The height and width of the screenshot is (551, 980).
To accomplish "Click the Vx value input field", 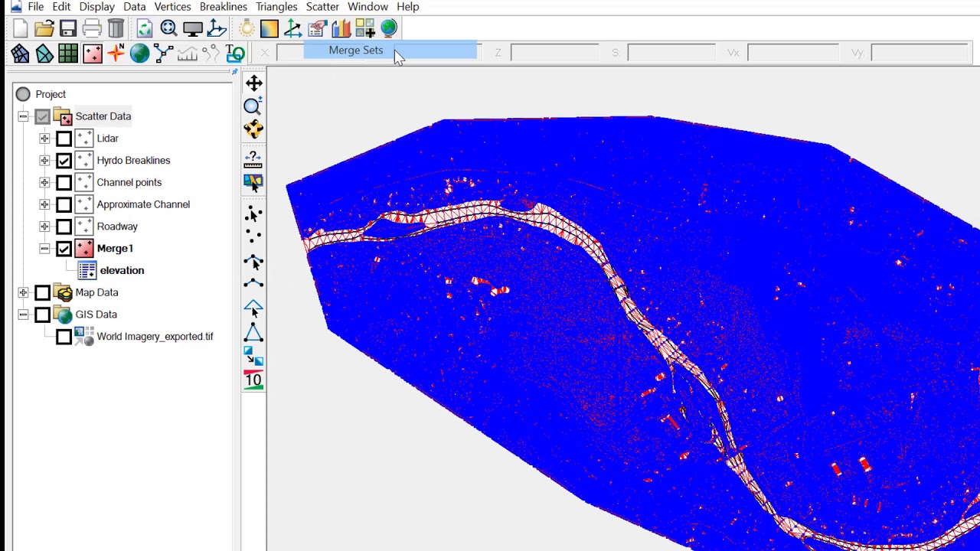I will pyautogui.click(x=793, y=53).
